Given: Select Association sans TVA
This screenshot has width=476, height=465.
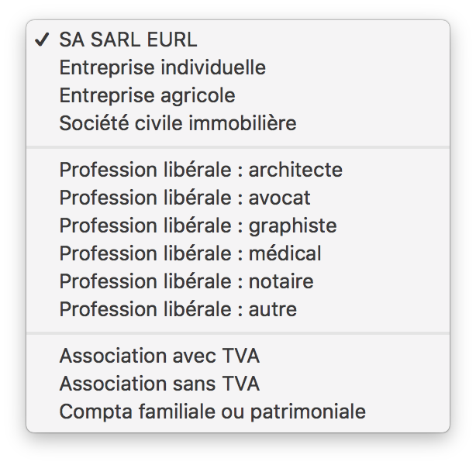Looking at the screenshot, I should point(238,384).
